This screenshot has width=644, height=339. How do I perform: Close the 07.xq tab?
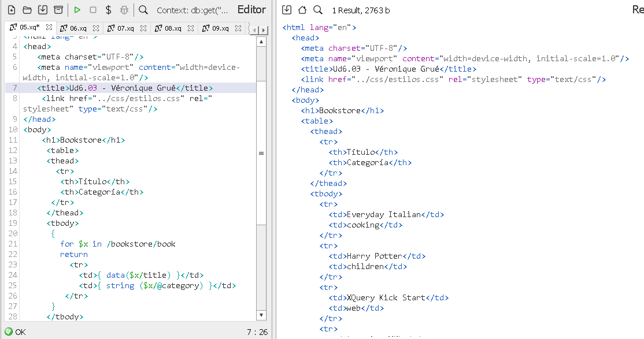click(143, 28)
